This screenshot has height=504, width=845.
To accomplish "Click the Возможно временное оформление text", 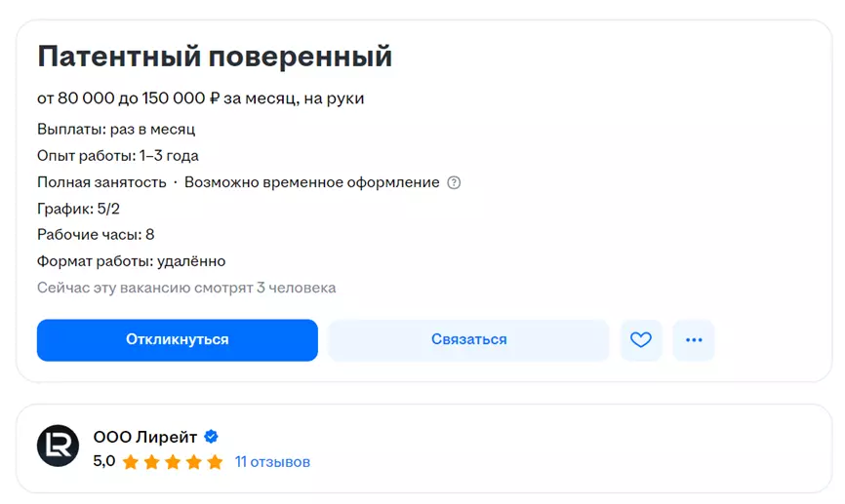I will 312,182.
